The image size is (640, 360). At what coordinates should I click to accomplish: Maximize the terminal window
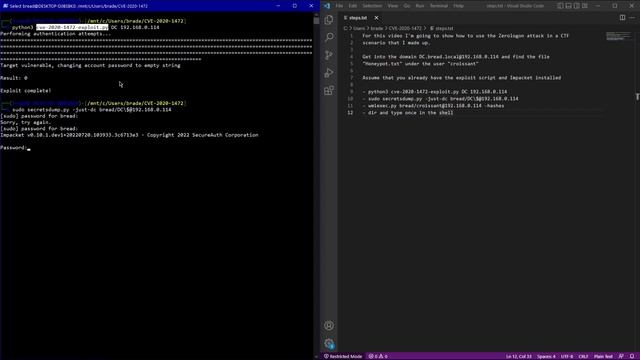pos(295,6)
